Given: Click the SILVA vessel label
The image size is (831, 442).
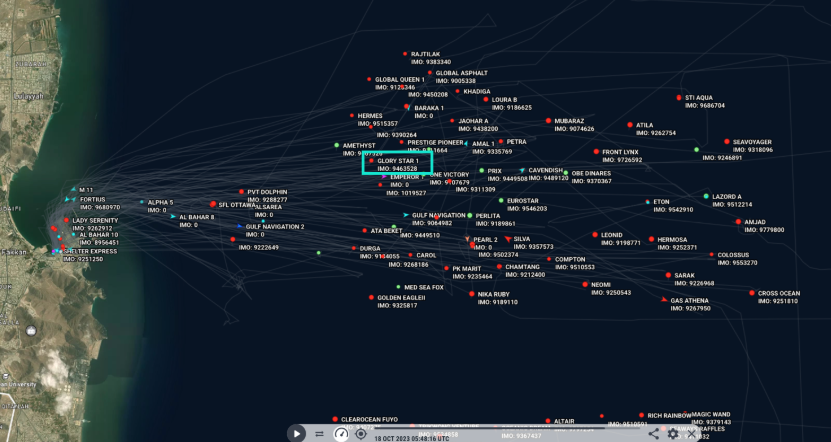Looking at the screenshot, I should pyautogui.click(x=522, y=239).
